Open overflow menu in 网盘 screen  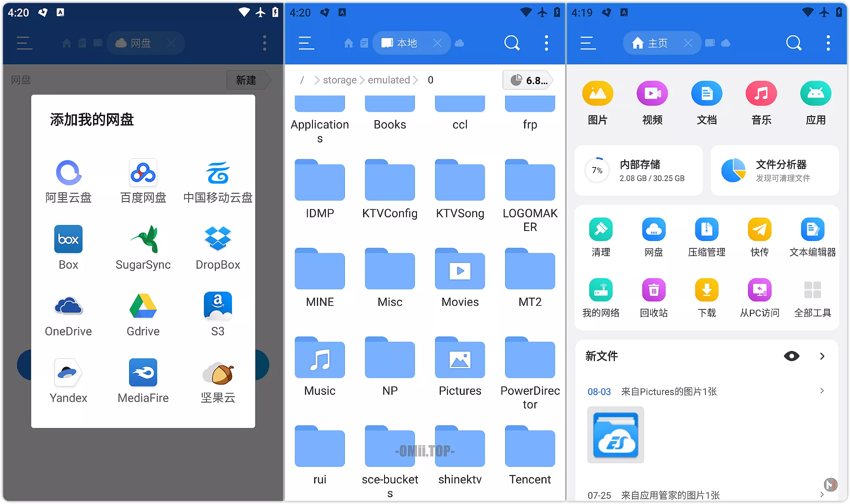tap(265, 43)
